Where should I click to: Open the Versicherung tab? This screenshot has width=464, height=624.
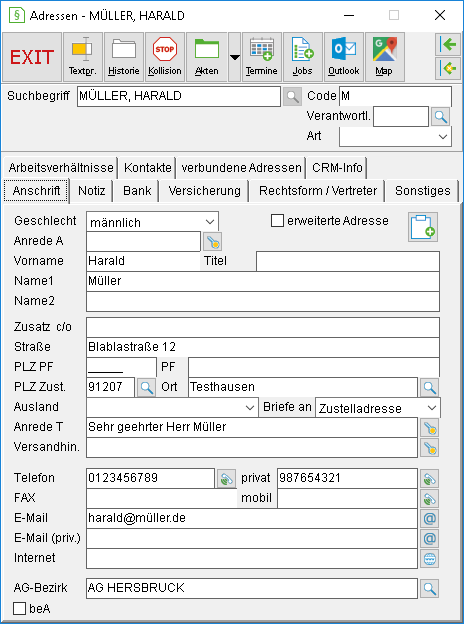pos(205,191)
